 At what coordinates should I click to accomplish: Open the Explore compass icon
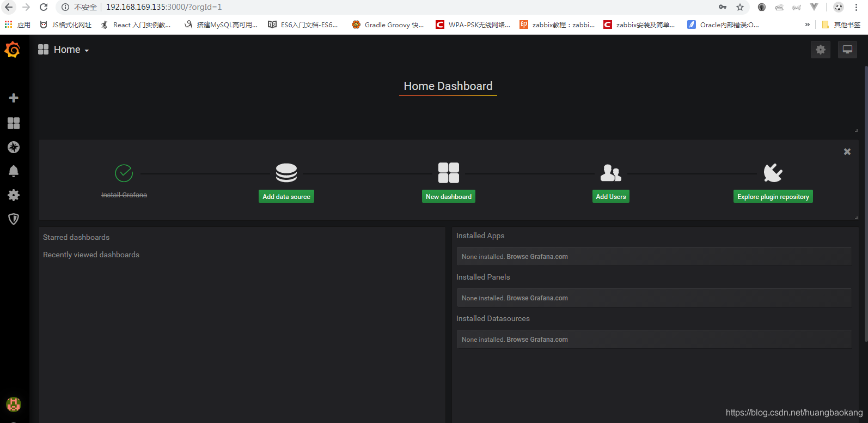tap(14, 147)
